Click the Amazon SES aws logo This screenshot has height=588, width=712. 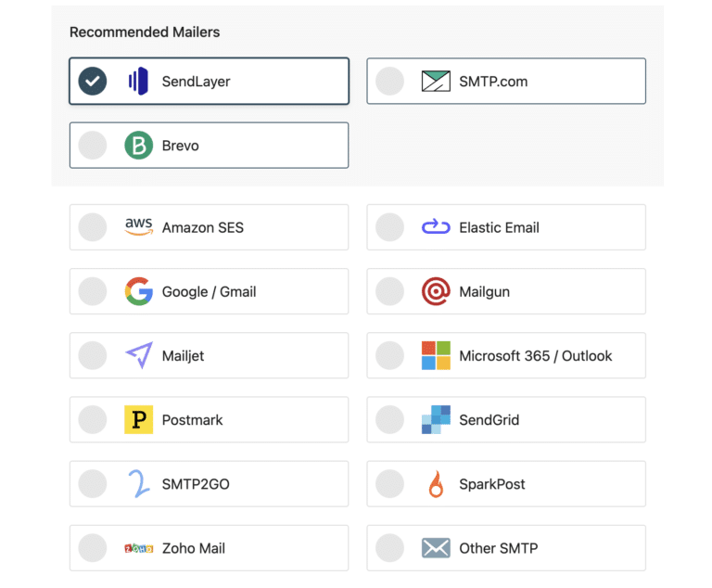coord(138,227)
